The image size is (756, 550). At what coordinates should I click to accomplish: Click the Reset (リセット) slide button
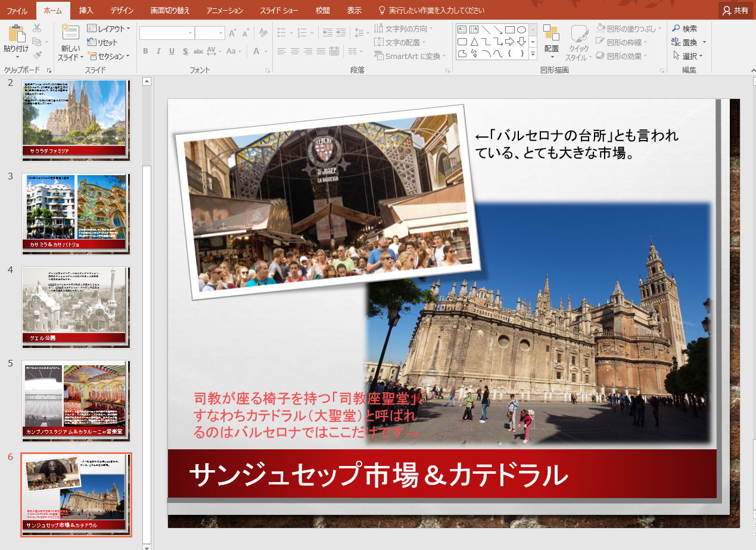pos(102,42)
